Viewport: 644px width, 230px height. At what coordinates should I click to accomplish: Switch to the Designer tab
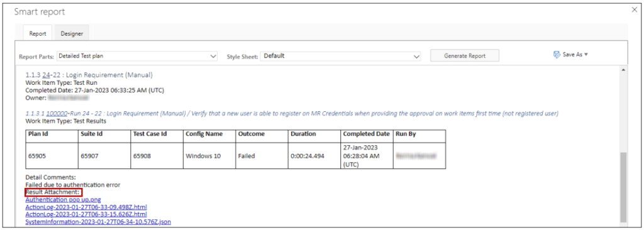[72, 34]
